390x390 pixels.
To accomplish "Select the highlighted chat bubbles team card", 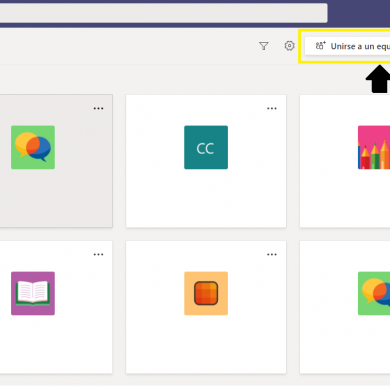I will 56,161.
